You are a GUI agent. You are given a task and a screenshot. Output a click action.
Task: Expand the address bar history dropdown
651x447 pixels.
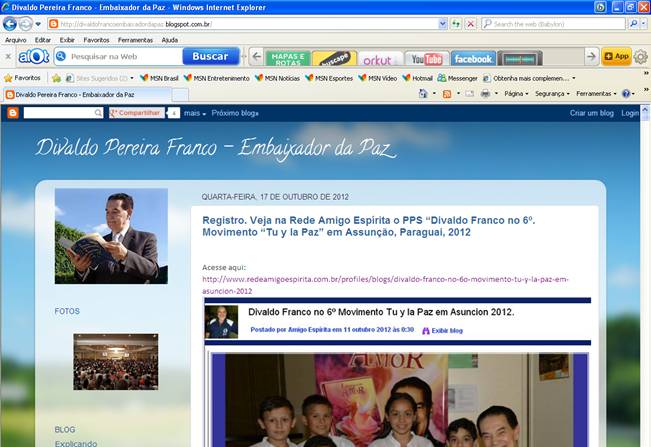click(443, 24)
